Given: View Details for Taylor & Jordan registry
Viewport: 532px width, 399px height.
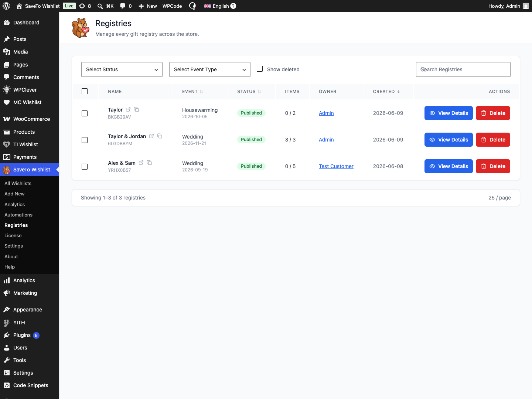Looking at the screenshot, I should tap(449, 140).
